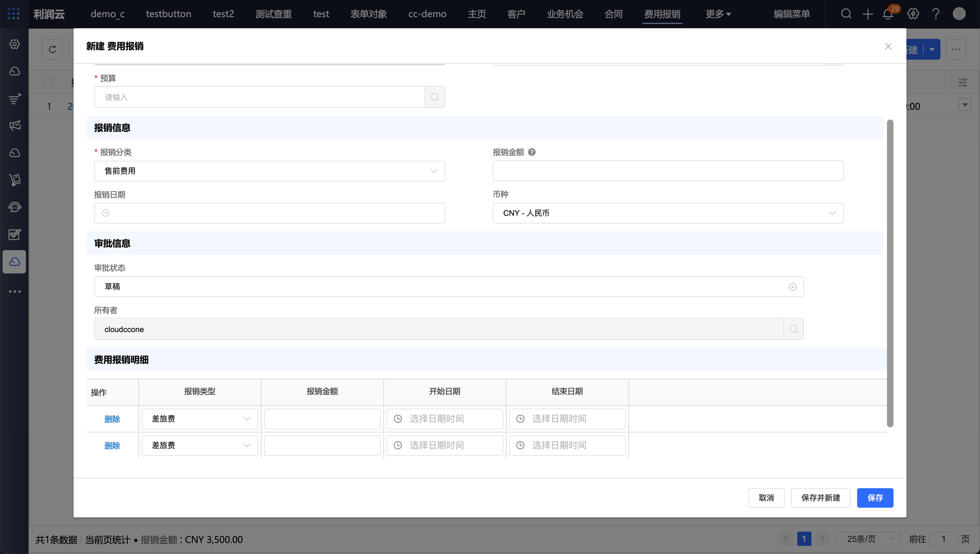Click the plus quick-create icon

867,14
